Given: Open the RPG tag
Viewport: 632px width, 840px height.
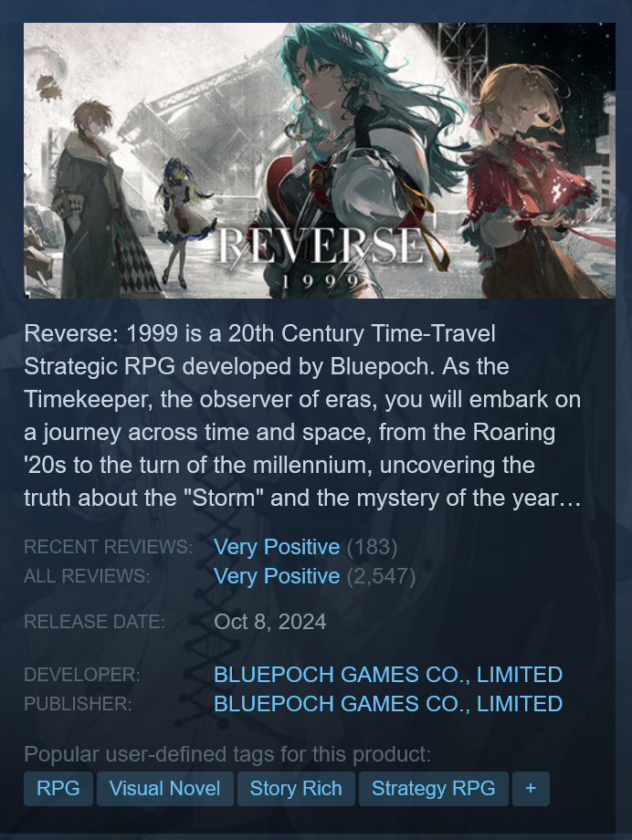Looking at the screenshot, I should pos(58,789).
